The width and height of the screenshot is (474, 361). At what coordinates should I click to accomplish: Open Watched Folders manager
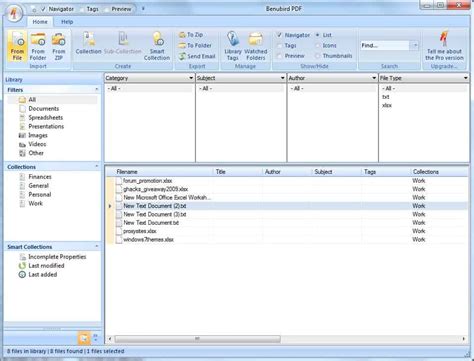coord(256,46)
